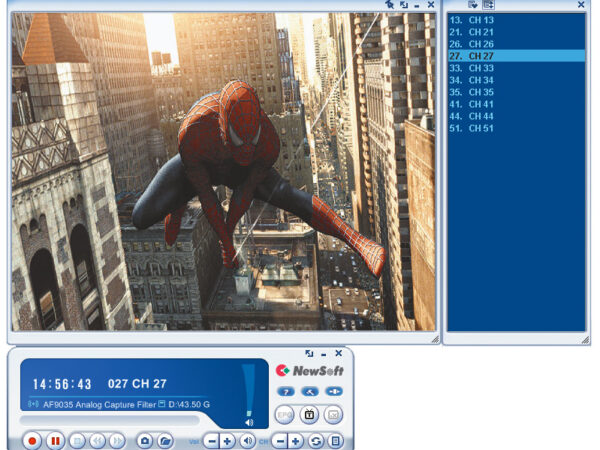
Task: Click the Rewind button
Action: 98,440
